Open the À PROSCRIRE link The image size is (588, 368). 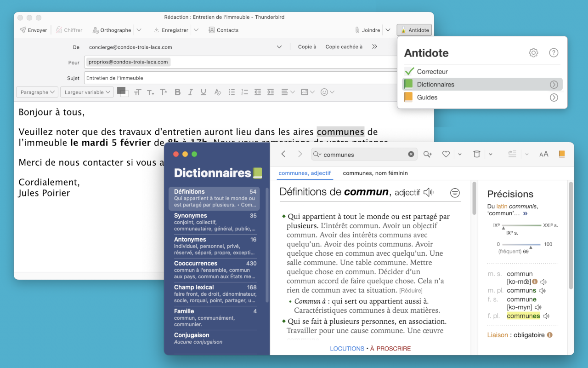tap(390, 349)
